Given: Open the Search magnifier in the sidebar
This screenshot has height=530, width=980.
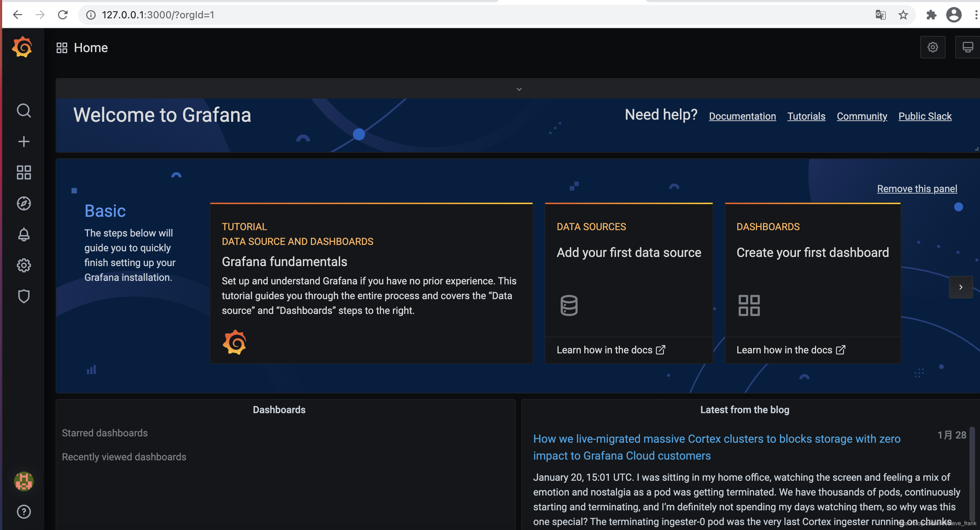Looking at the screenshot, I should [x=24, y=111].
